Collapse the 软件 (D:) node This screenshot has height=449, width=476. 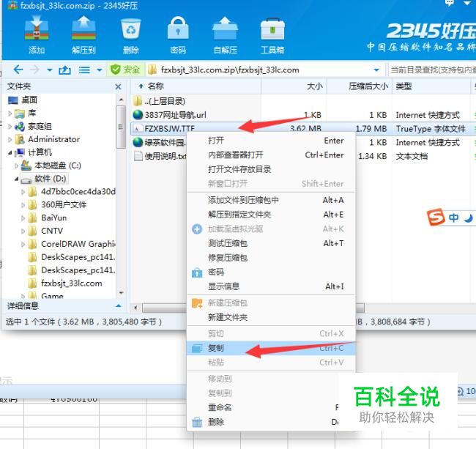pos(16,179)
